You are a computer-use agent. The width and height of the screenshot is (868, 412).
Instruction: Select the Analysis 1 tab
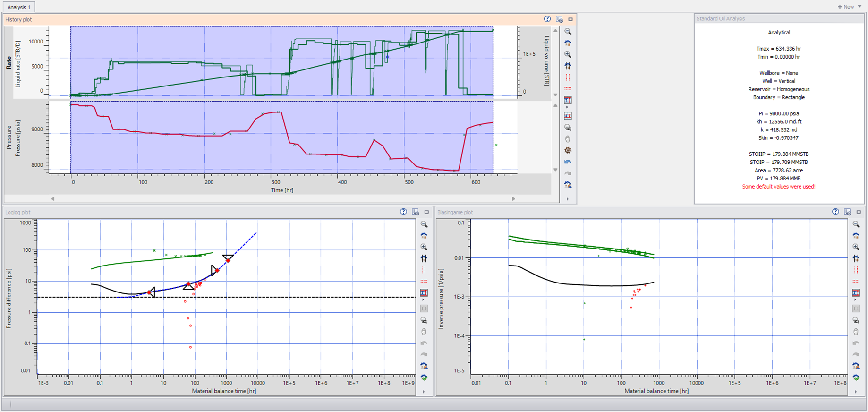[x=19, y=7]
